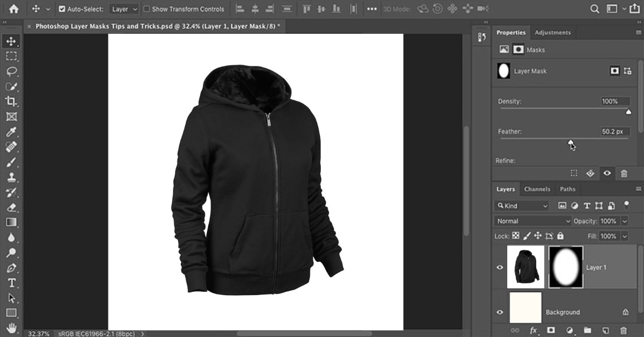This screenshot has width=644, height=337.
Task: Select the Layer 1 mask thumbnail
Action: pyautogui.click(x=566, y=267)
